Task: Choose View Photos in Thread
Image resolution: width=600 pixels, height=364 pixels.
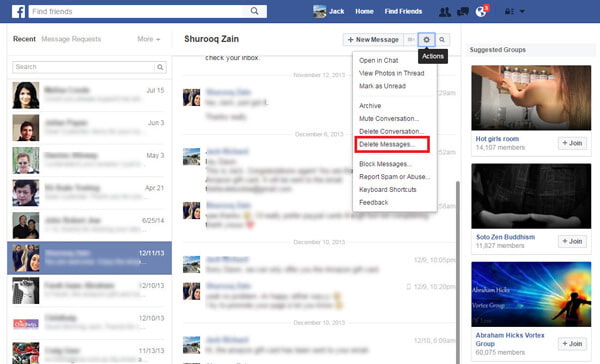Action: 391,73
